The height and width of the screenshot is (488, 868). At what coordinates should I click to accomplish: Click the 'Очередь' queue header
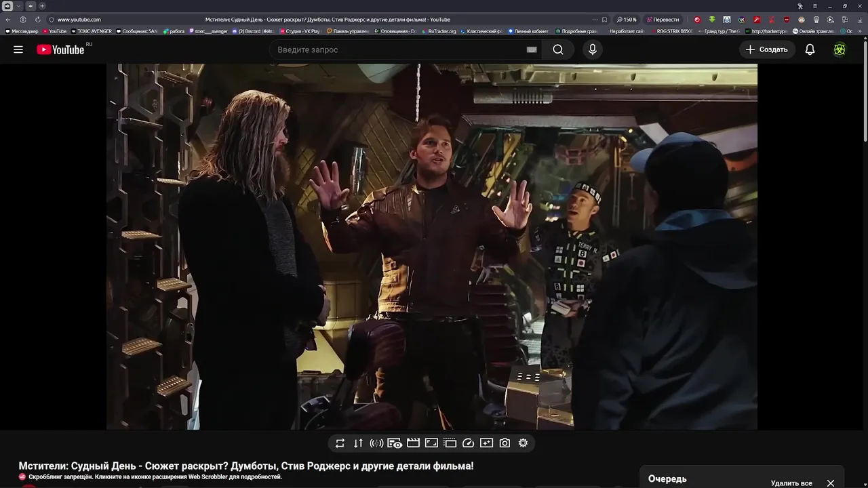point(667,479)
